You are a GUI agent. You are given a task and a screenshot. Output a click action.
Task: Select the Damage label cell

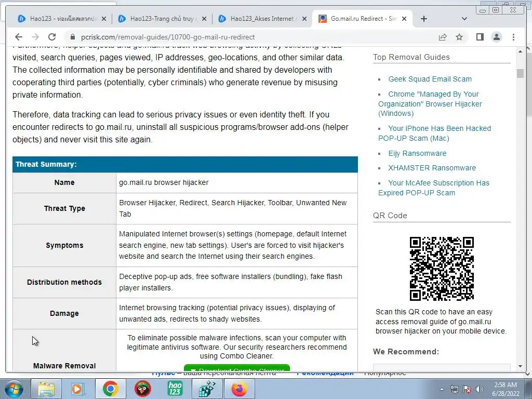click(x=64, y=313)
